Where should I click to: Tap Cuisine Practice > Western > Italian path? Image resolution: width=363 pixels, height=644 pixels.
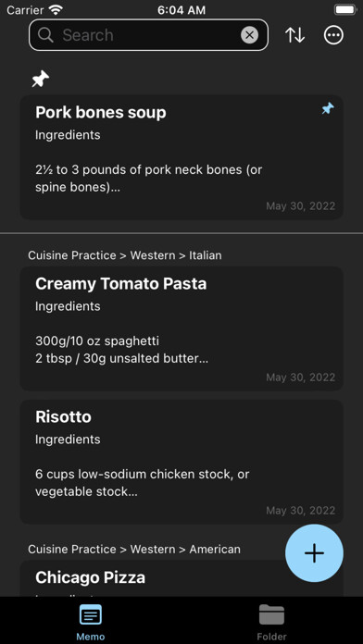pos(125,255)
